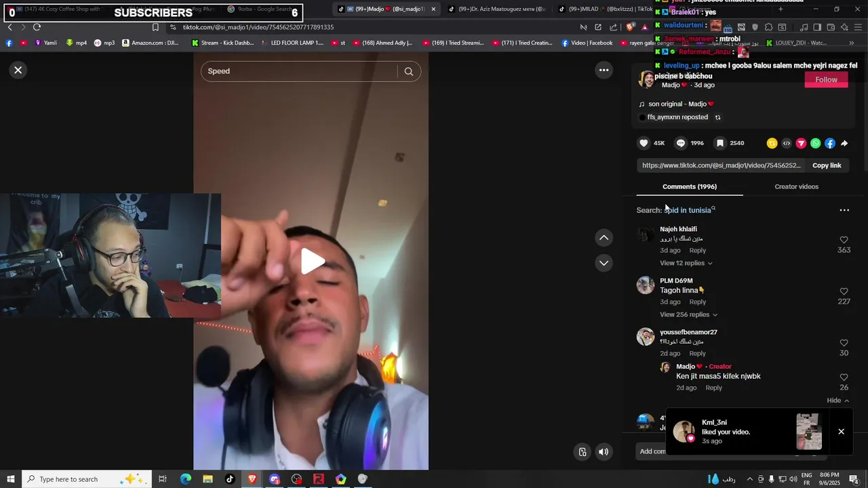Send to friends with the pink paper-plane icon
Image resolution: width=868 pixels, height=488 pixels.
tap(801, 143)
